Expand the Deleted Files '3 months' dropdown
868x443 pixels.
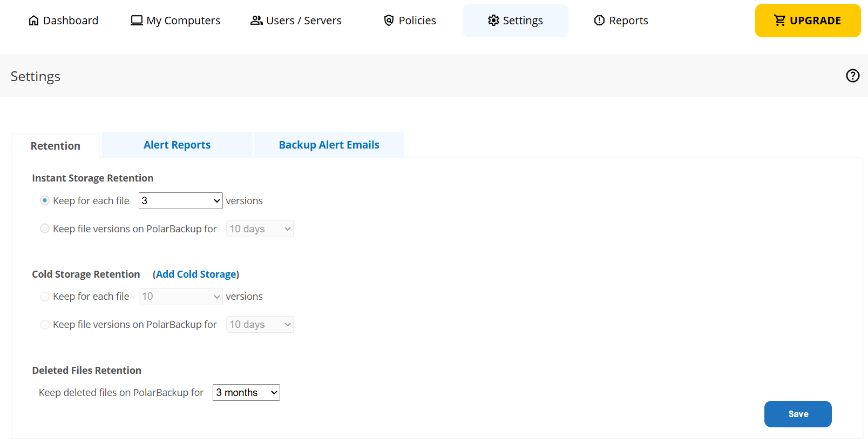point(246,393)
